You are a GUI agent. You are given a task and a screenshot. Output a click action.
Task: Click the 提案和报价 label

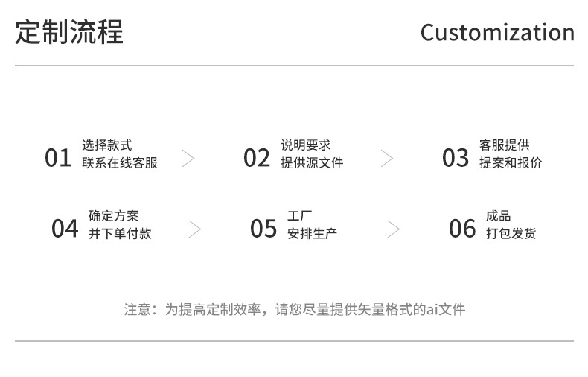pos(511,163)
